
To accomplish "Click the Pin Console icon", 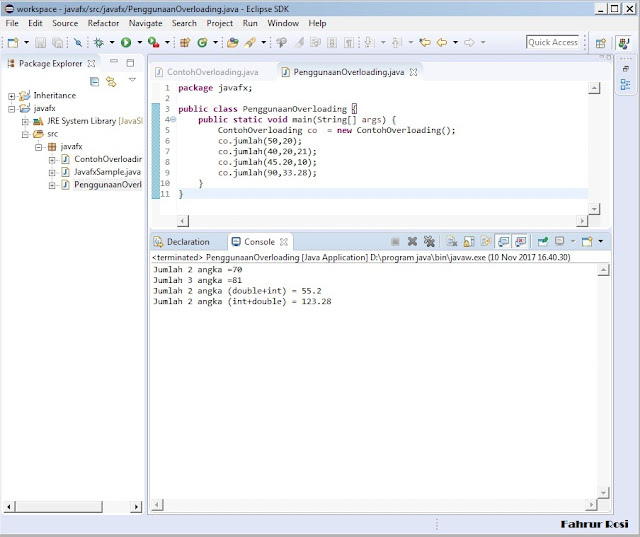I will coord(542,242).
